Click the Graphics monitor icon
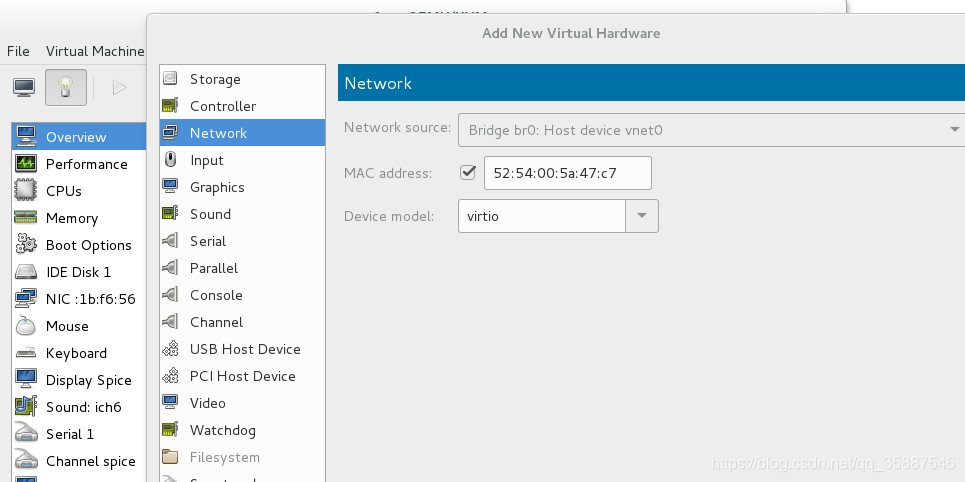 point(170,187)
